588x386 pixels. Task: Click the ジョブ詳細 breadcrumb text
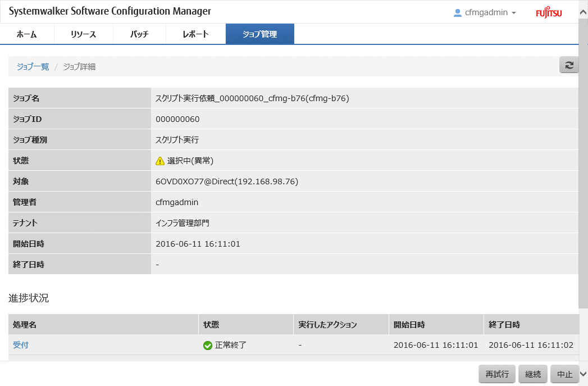click(80, 67)
